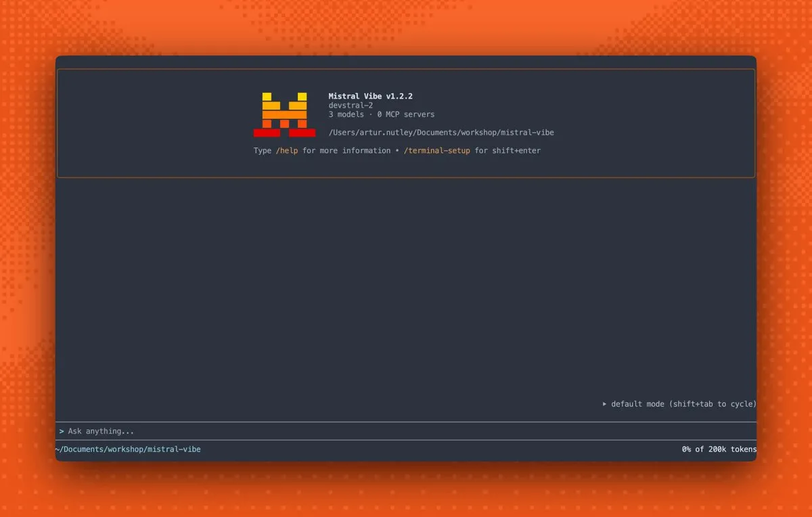
Task: Click the '0% of 200k tokens' status indicator
Action: (719, 449)
